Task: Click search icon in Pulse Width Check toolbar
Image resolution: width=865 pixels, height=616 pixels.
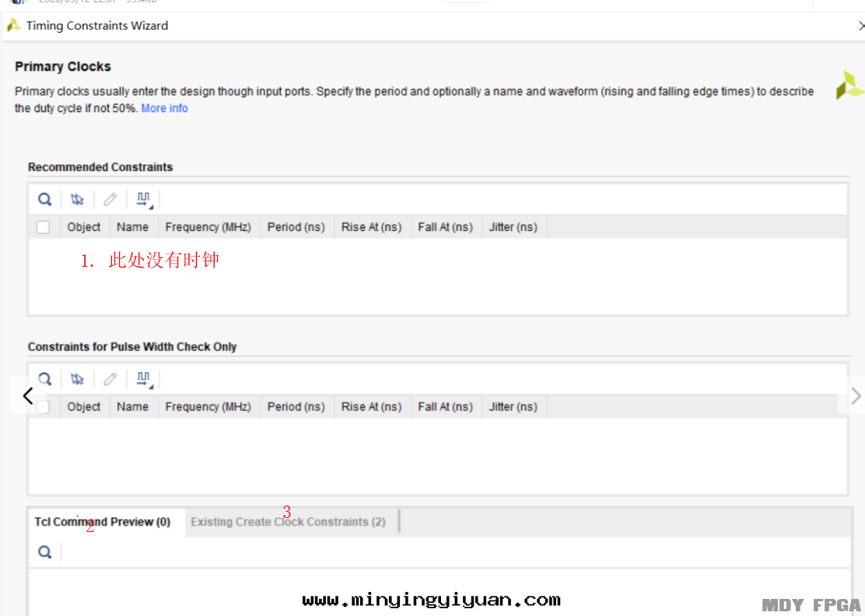Action: (45, 379)
